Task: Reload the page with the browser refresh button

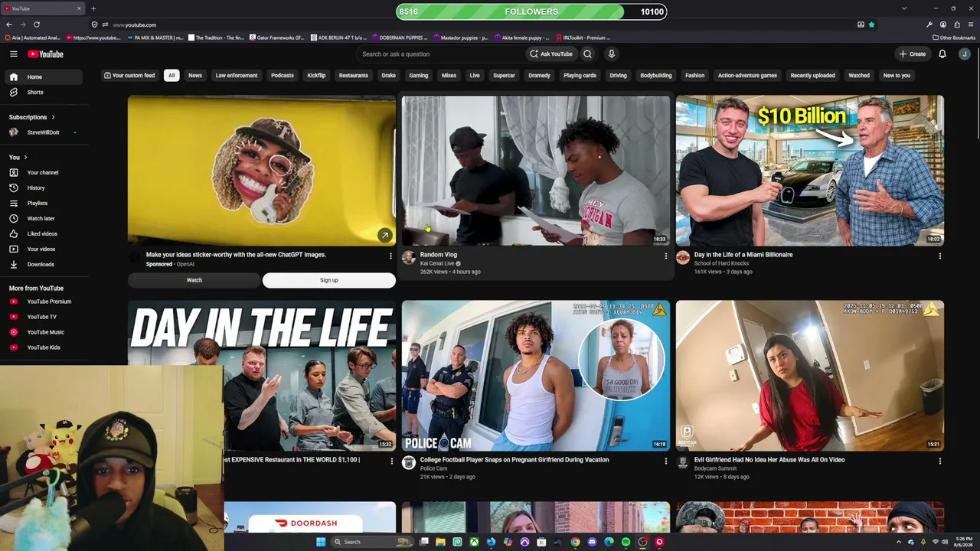Action: [36, 24]
